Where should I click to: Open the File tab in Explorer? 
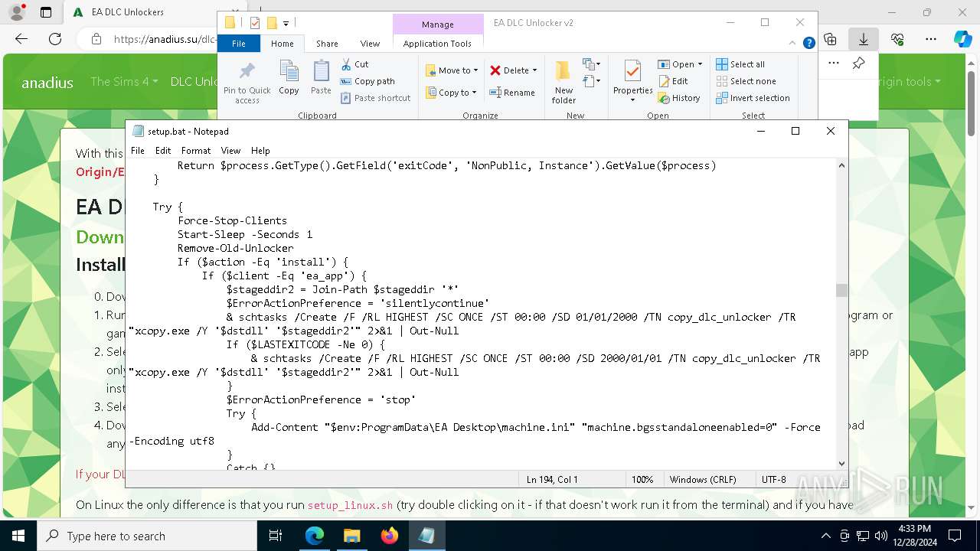239,44
